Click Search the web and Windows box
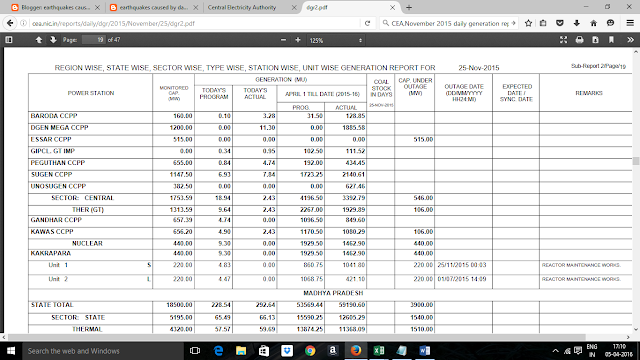The image size is (640, 360). [102, 351]
